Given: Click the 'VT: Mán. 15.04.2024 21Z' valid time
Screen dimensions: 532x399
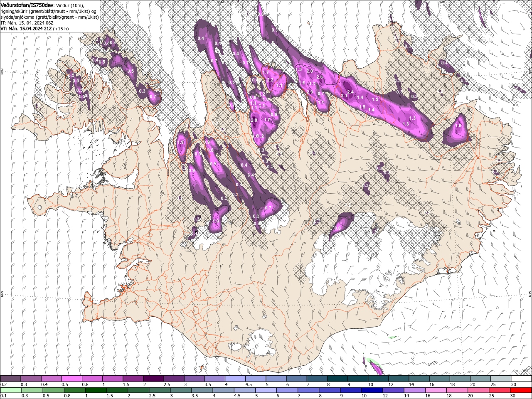Looking at the screenshot, I should [x=26, y=29].
